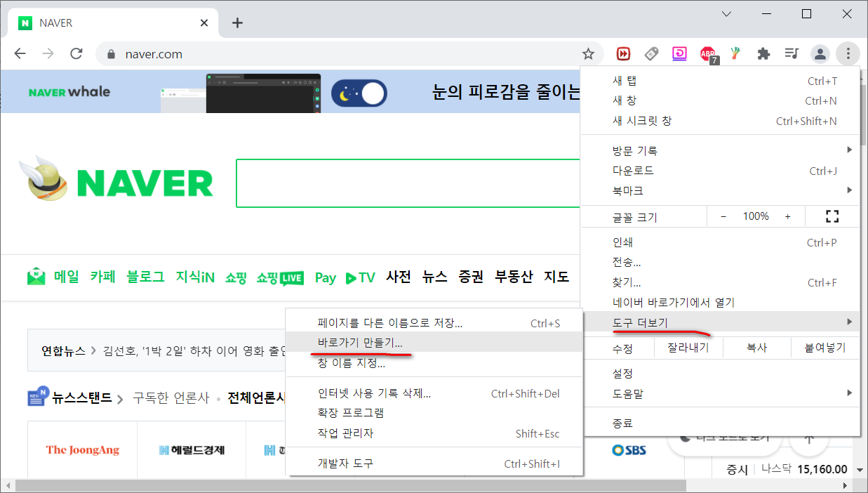868x493 pixels.
Task: Click 잘라내기 in the edit row
Action: (688, 348)
